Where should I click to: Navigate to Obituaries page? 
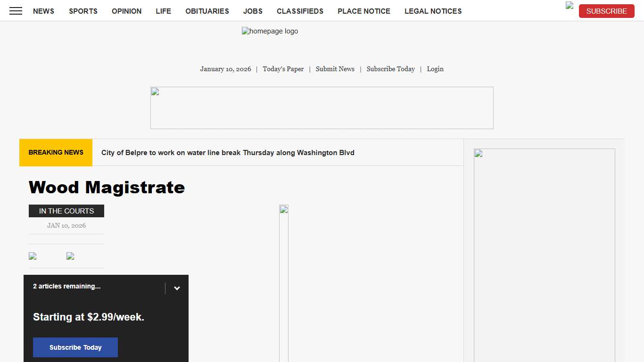pos(207,11)
